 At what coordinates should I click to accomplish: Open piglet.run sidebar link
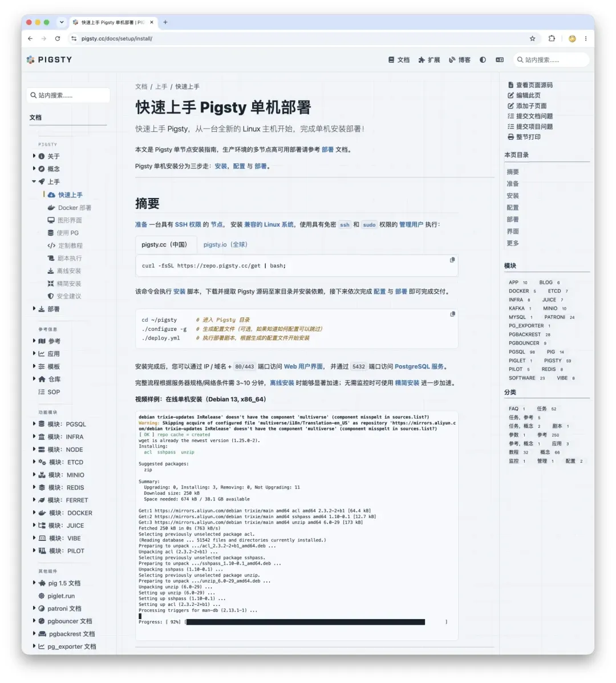[56, 596]
